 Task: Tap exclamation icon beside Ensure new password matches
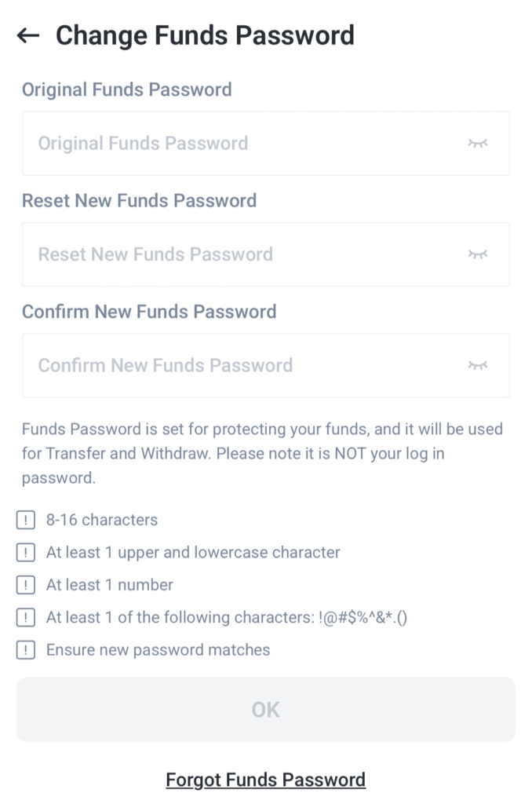[x=26, y=650]
